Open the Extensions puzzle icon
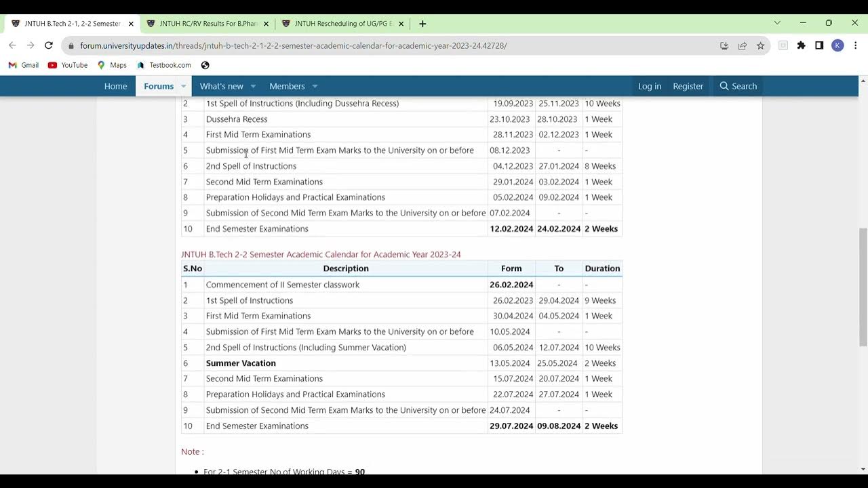Screen dimensions: 868x488 tap(802, 45)
